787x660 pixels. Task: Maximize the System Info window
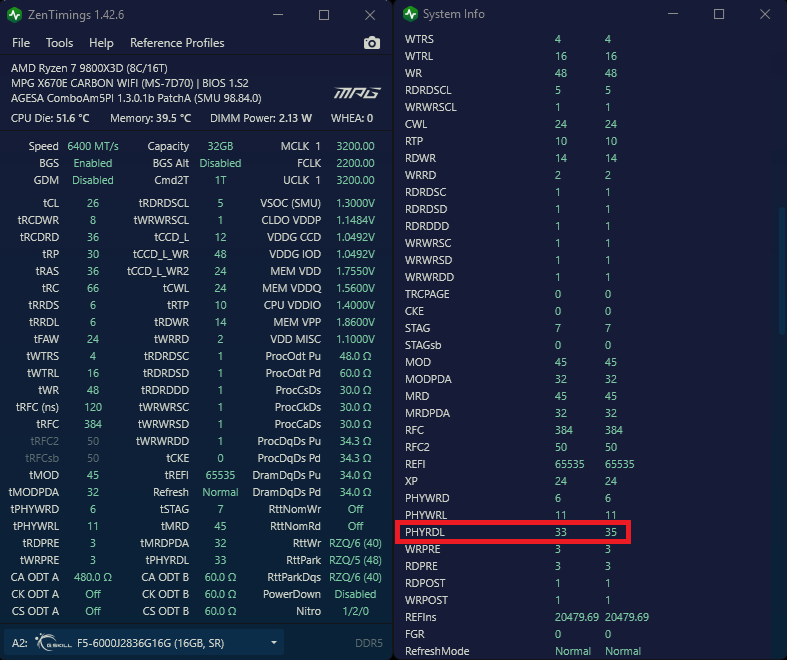(x=719, y=14)
